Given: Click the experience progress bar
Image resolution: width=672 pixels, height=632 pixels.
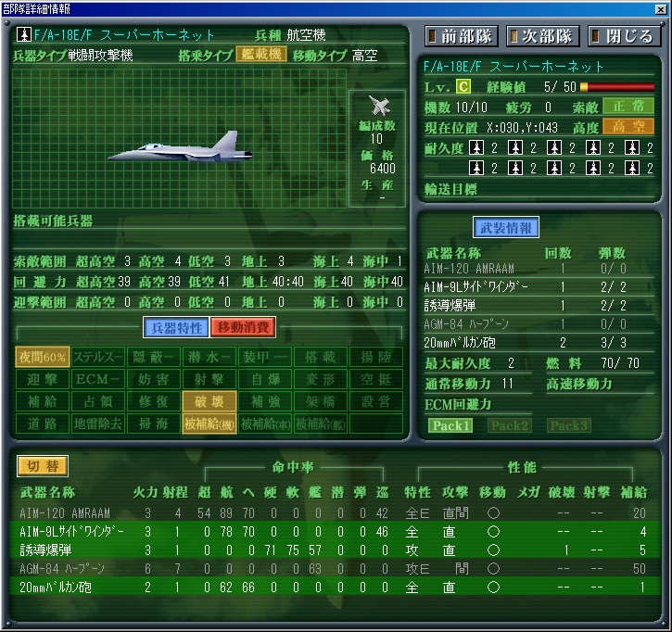Looking at the screenshot, I should [x=617, y=87].
